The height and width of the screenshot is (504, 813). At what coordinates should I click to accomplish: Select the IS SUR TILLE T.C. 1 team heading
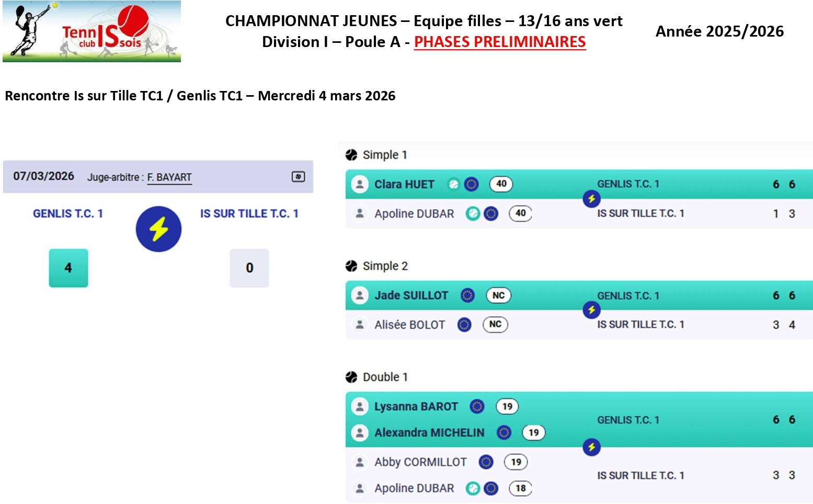249,213
